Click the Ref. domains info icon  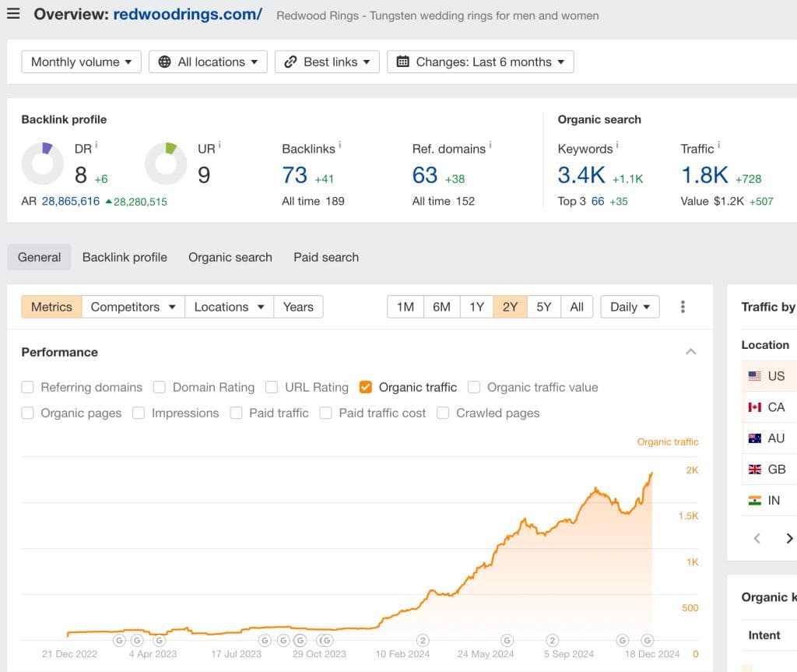[x=490, y=145]
